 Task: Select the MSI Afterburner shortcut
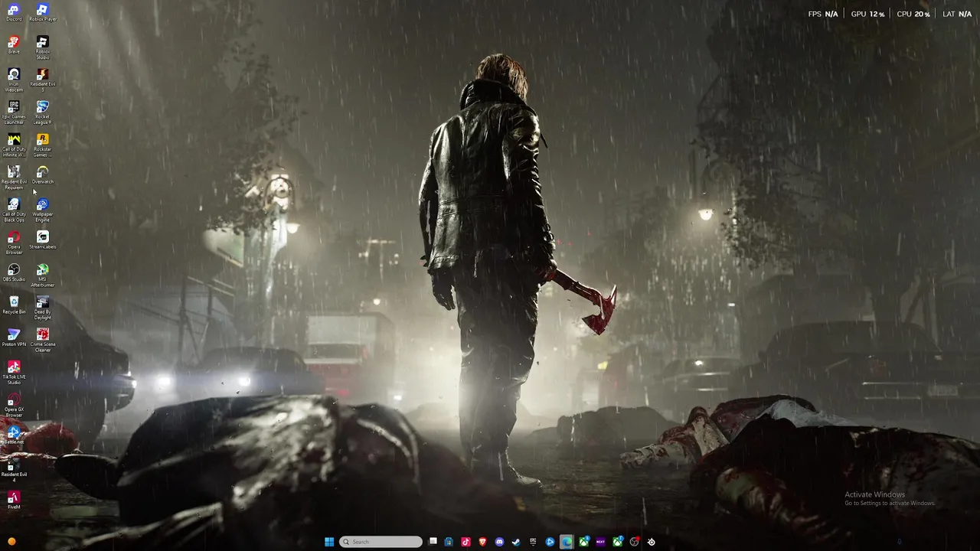(x=43, y=275)
